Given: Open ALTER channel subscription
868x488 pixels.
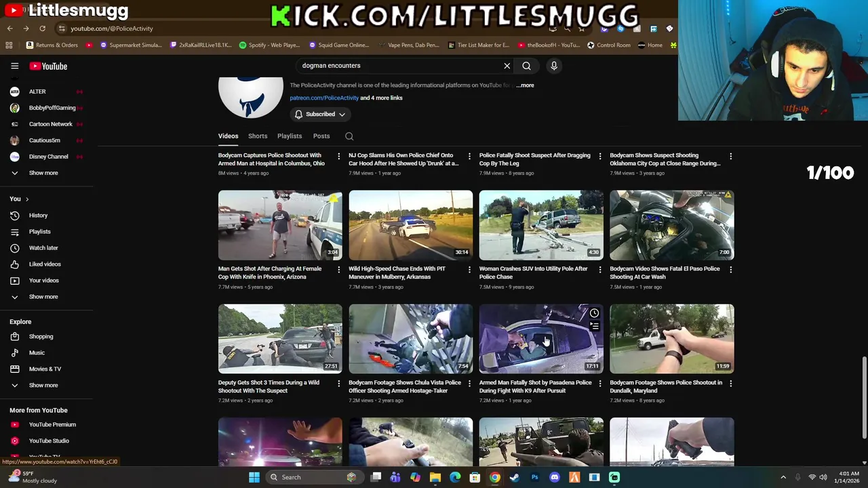Looking at the screenshot, I should (x=37, y=91).
